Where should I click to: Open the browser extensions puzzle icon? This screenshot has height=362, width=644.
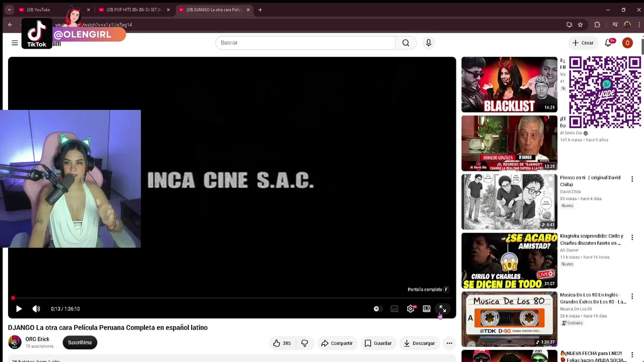(x=597, y=25)
